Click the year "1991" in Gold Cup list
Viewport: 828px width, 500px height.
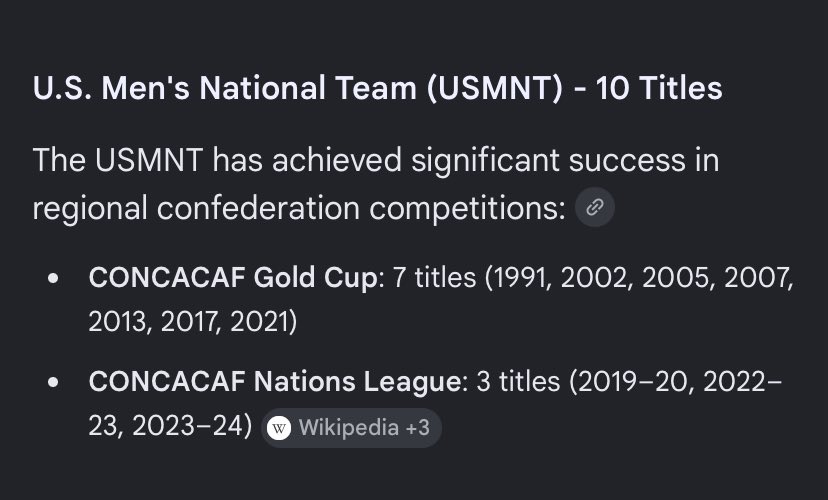pyautogui.click(x=518, y=277)
